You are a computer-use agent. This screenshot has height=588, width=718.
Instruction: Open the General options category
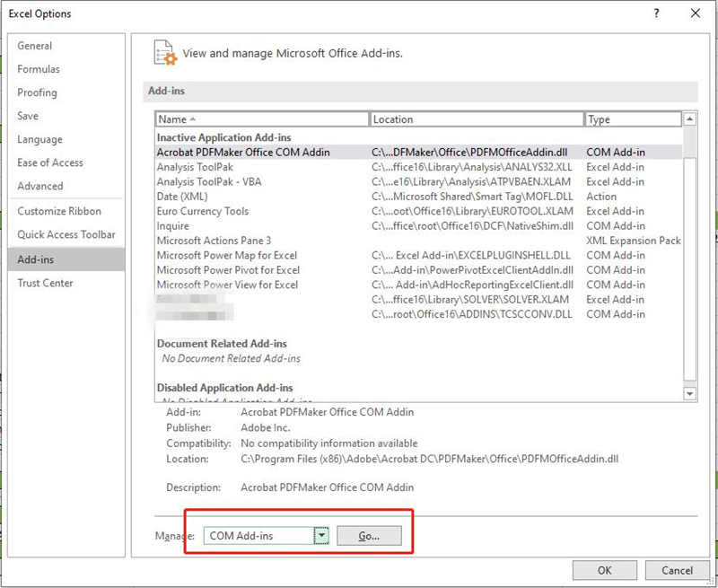pos(35,46)
